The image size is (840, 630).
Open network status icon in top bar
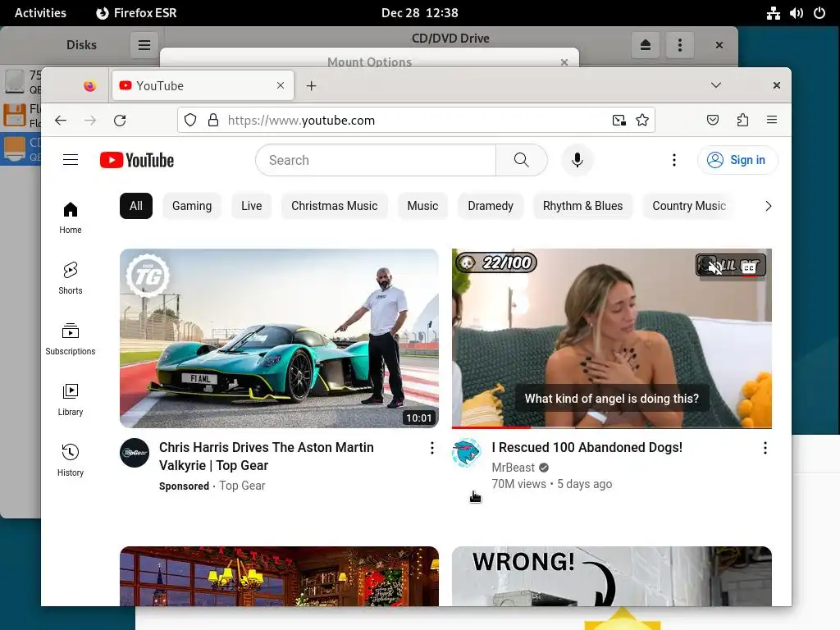pos(773,13)
